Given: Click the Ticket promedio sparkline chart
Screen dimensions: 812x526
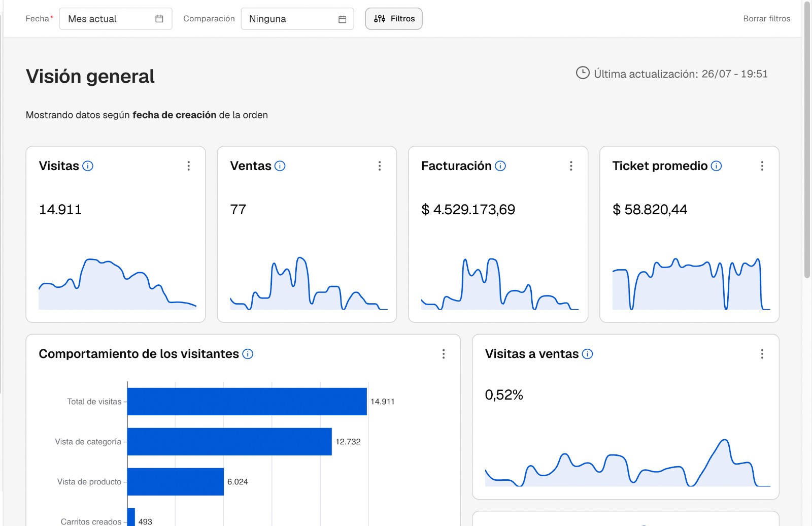Looking at the screenshot, I should (691, 284).
